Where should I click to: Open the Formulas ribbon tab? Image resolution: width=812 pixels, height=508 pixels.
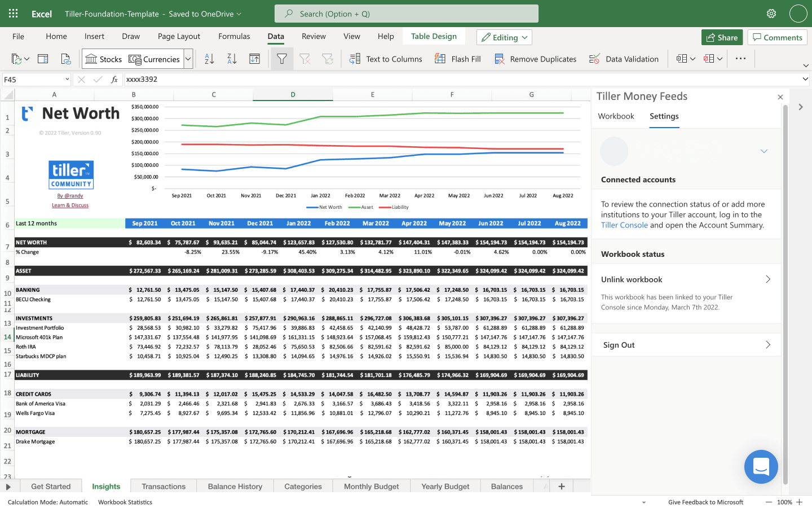(x=234, y=36)
